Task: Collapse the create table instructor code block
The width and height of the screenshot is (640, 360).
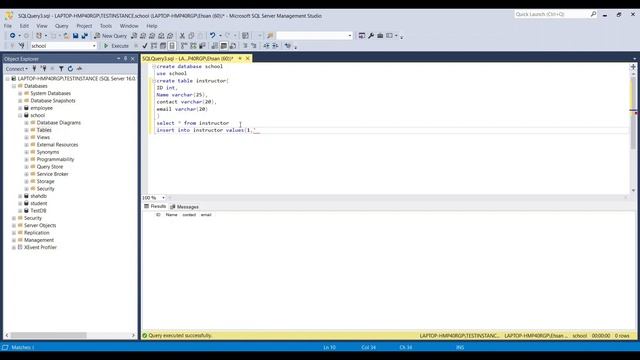Action: 154,81
